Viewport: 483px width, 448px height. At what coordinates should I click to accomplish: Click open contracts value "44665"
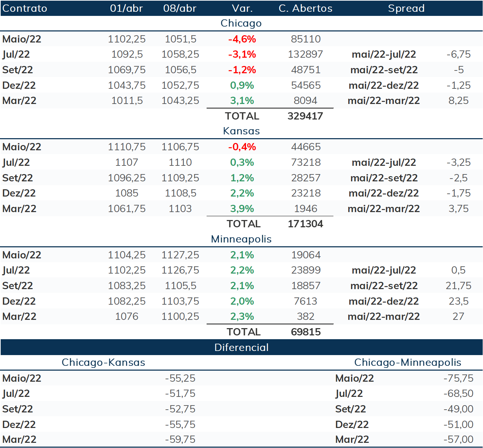point(306,147)
